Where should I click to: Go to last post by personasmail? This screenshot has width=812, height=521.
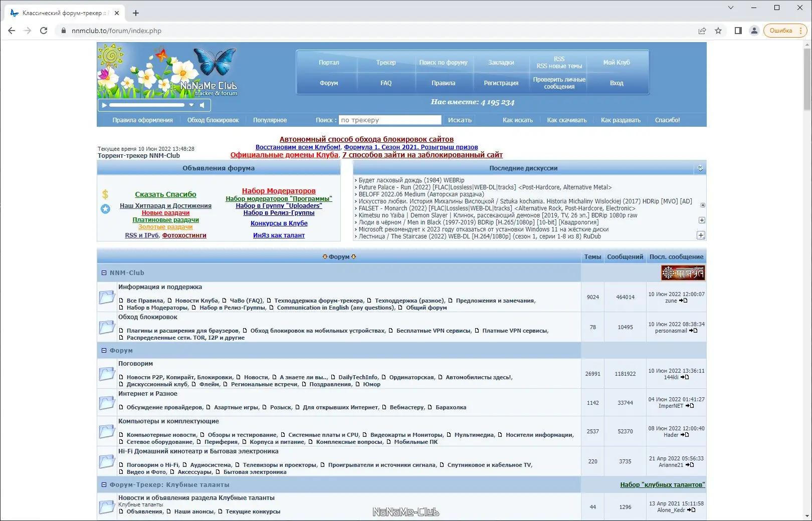click(x=693, y=331)
